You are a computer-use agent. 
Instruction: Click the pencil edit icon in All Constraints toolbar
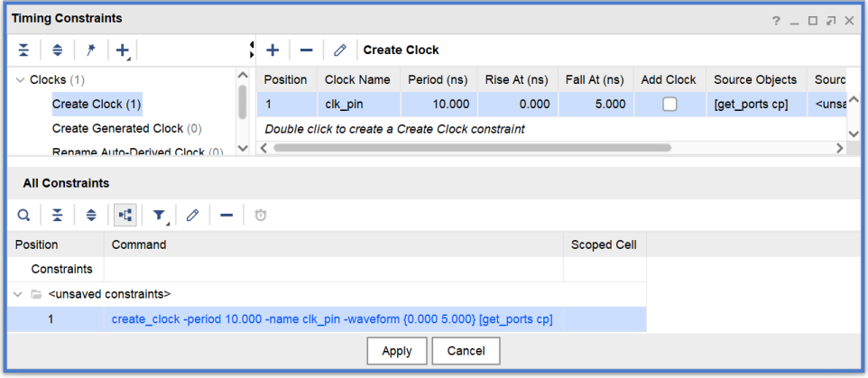click(x=192, y=216)
